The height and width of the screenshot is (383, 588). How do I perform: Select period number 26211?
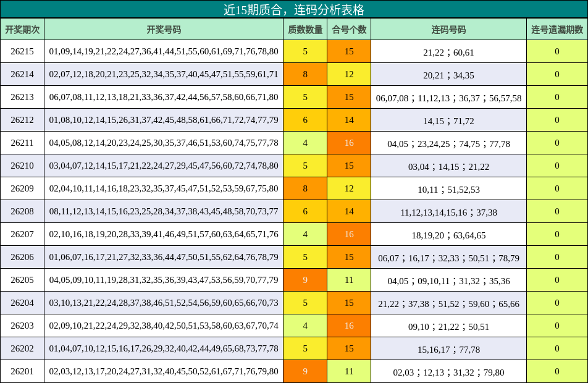(22, 143)
